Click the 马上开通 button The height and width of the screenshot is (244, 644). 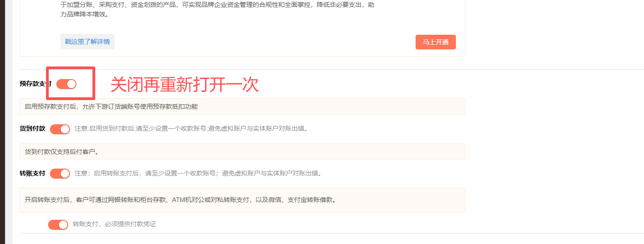pyautogui.click(x=436, y=42)
